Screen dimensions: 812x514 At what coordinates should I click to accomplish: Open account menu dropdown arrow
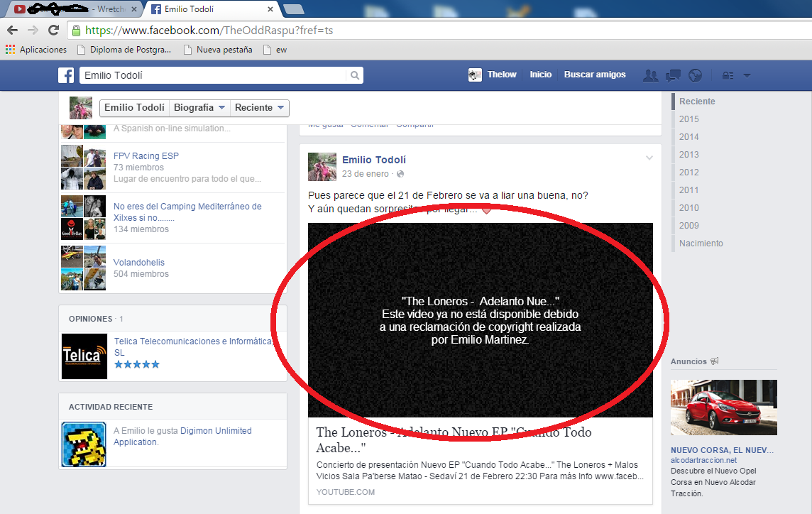[747, 76]
